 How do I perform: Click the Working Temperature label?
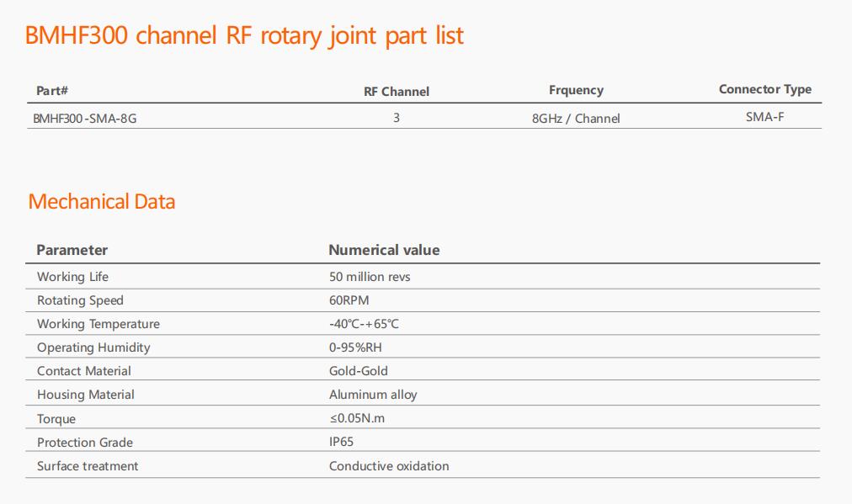tap(98, 324)
